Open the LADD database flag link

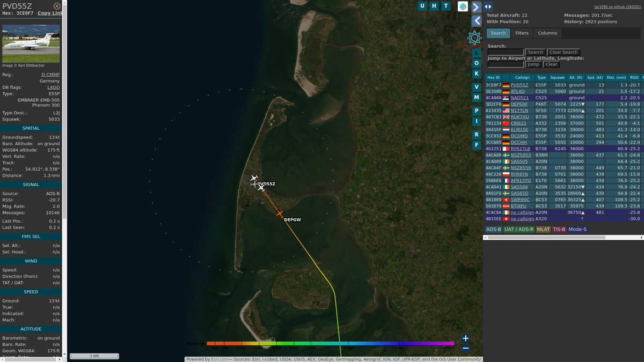[54, 87]
